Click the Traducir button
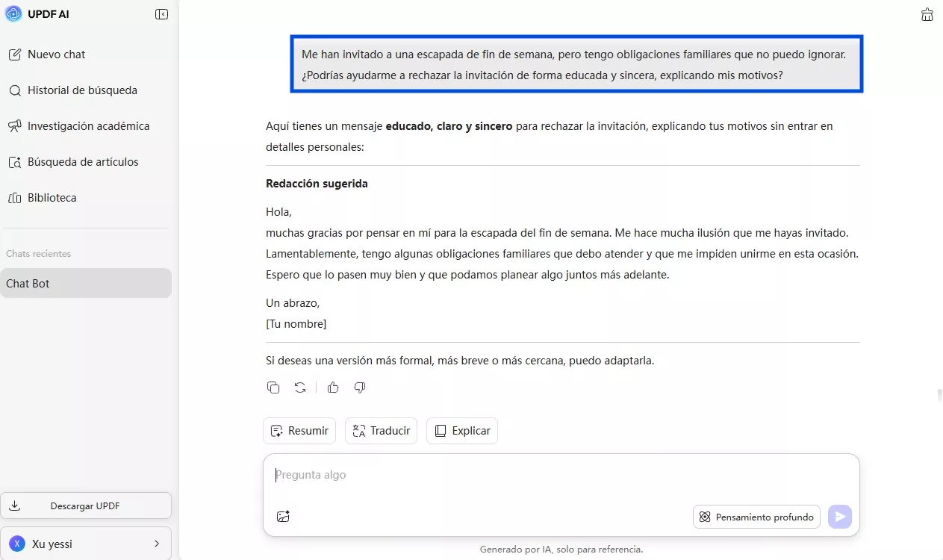Screen dimensions: 943x560 point(381,431)
